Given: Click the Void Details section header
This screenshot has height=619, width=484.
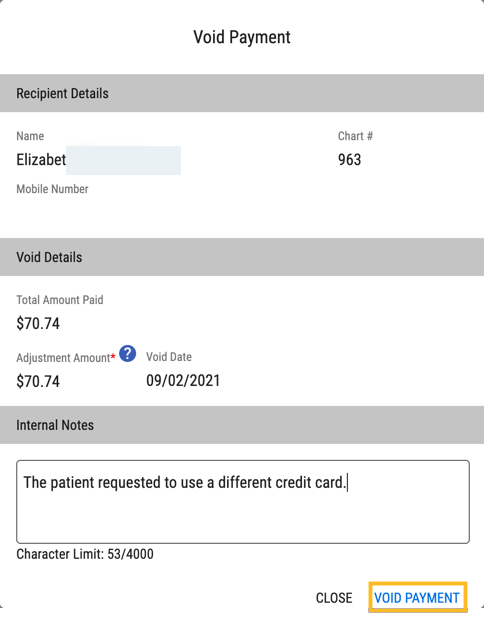Looking at the screenshot, I should click(x=242, y=257).
